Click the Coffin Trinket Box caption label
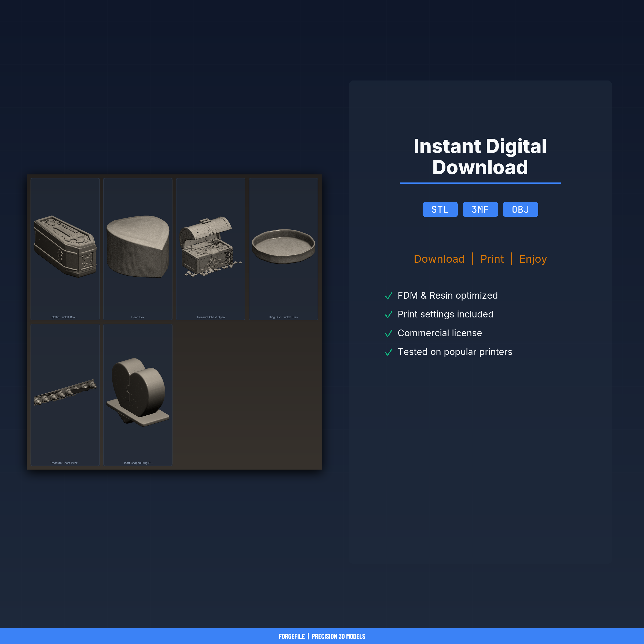The width and height of the screenshot is (644, 644). (65, 317)
